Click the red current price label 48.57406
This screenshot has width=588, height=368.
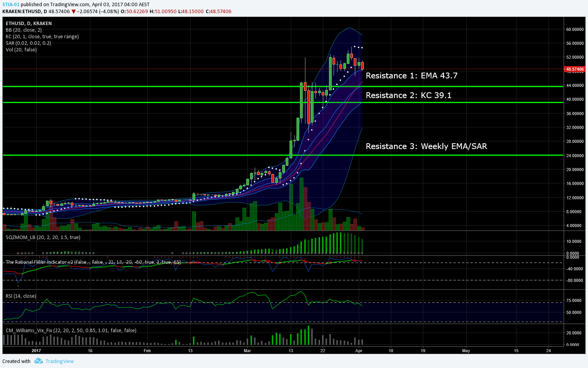pyautogui.click(x=575, y=70)
